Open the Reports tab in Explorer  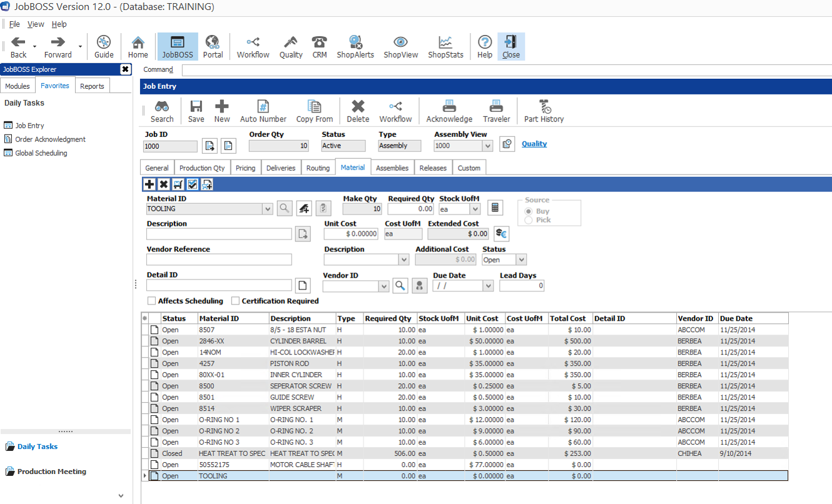coord(92,86)
